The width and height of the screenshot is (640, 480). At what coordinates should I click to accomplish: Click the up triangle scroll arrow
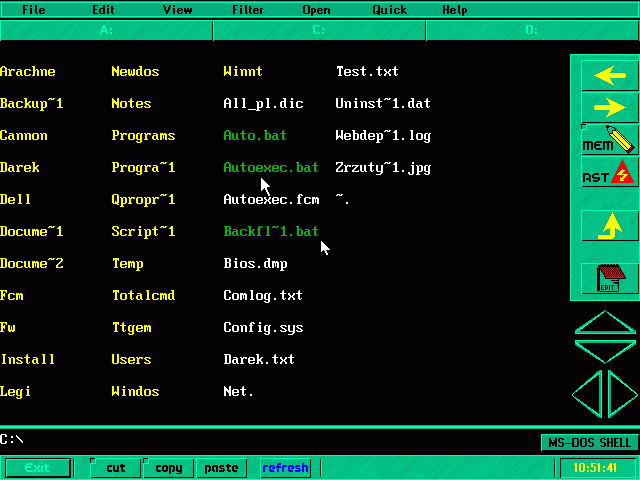point(605,322)
